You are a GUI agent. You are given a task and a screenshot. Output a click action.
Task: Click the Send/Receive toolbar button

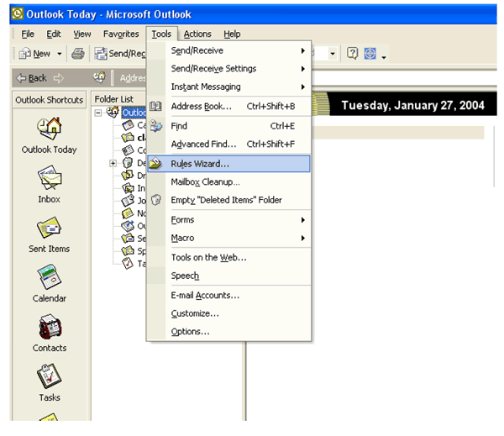[120, 54]
